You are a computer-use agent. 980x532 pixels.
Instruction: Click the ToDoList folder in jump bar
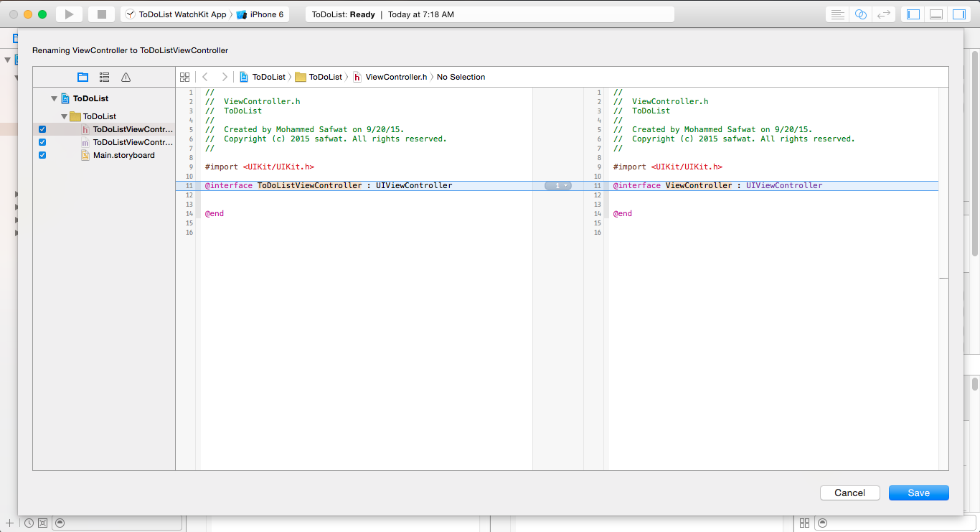coord(319,77)
